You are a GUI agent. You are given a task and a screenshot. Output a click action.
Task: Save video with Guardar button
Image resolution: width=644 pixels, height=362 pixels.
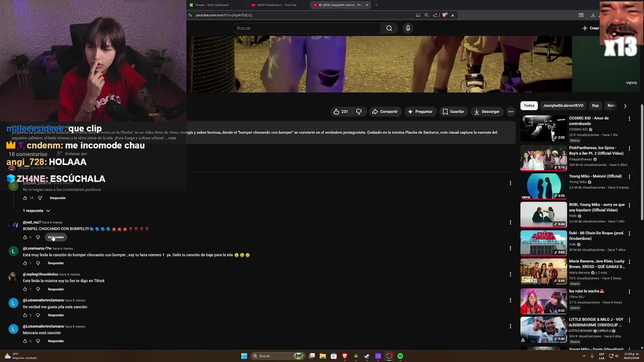click(x=453, y=112)
